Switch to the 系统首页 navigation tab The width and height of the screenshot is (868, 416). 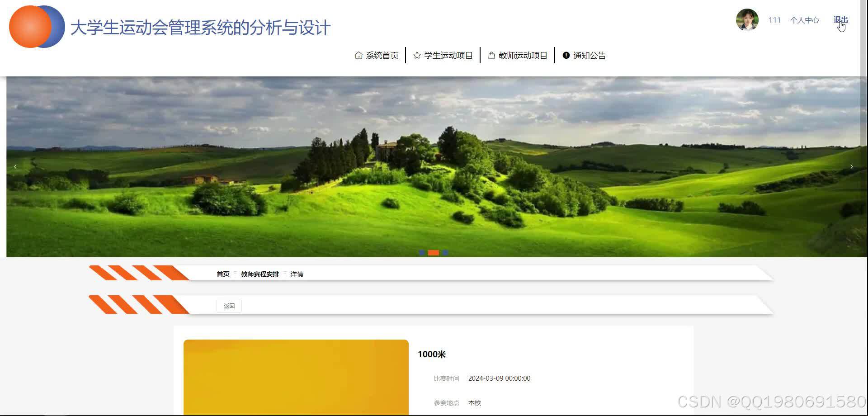[382, 55]
